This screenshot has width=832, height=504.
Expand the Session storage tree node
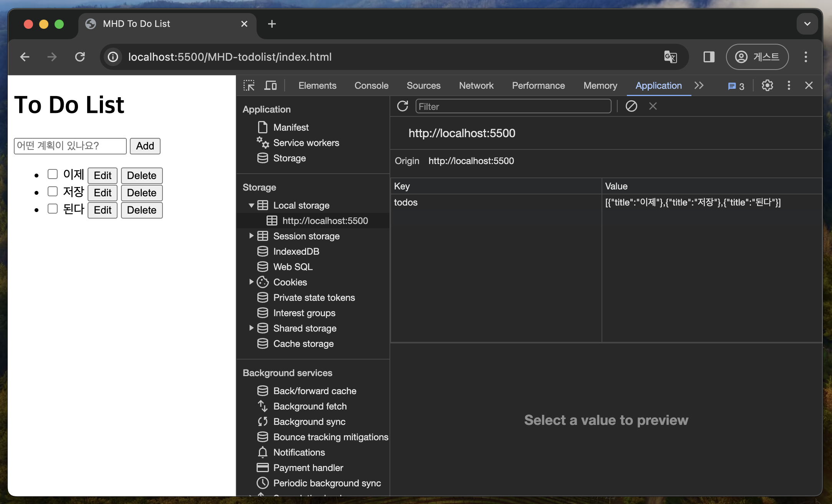click(251, 236)
